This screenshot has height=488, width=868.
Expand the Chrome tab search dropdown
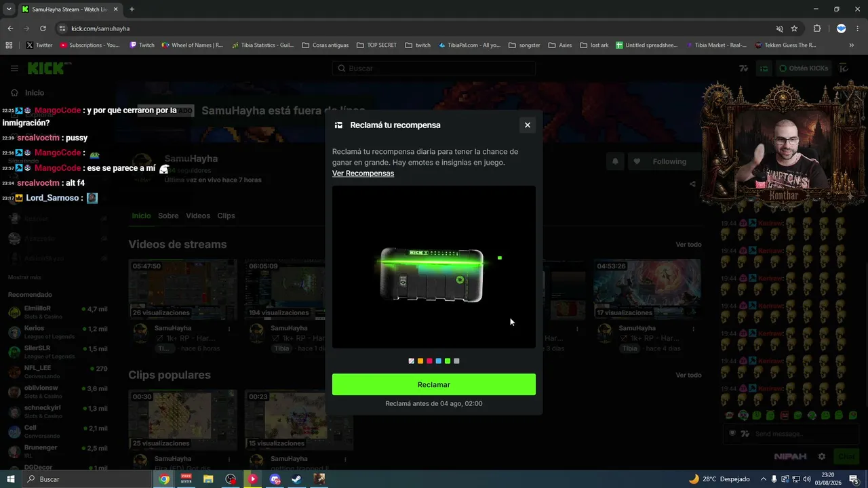tap(9, 9)
